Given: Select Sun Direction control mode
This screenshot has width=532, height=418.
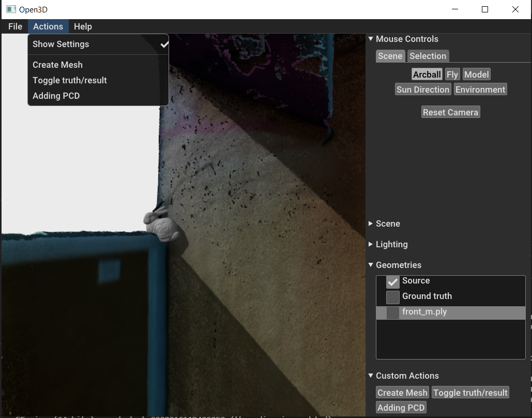Looking at the screenshot, I should click(422, 89).
